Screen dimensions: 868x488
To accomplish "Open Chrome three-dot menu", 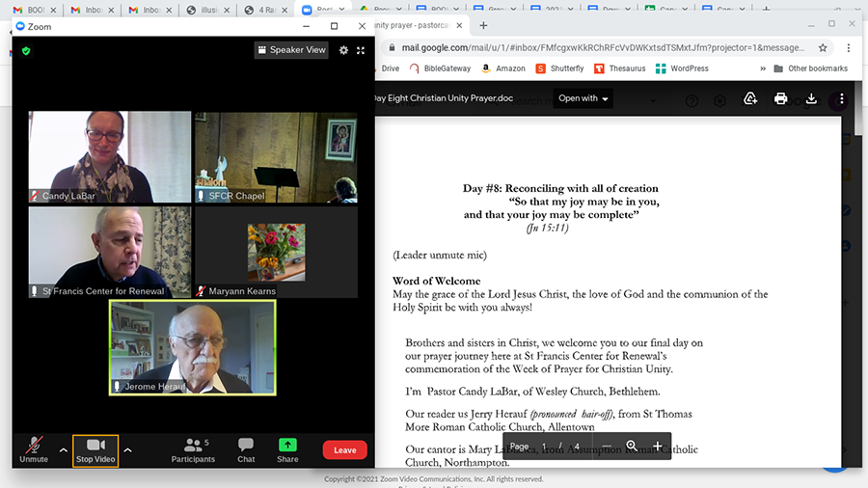I will pos(848,48).
